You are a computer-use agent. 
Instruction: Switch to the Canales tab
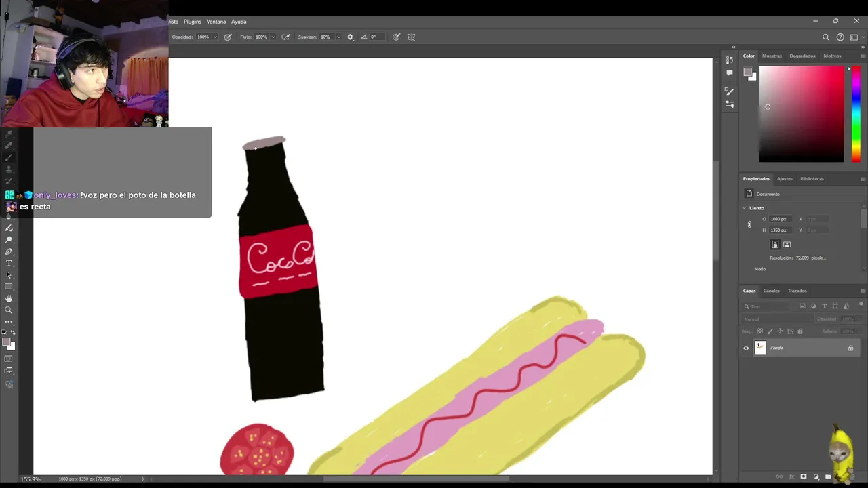pyautogui.click(x=772, y=291)
